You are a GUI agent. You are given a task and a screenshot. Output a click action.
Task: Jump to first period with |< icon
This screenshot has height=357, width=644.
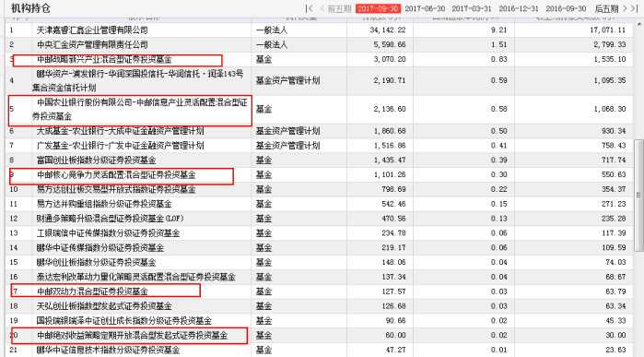tap(309, 8)
